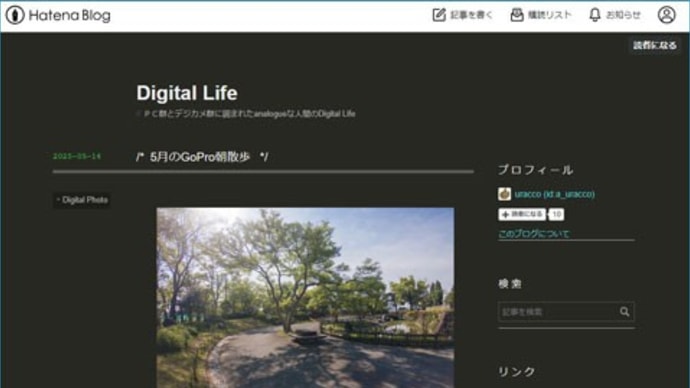Screen dimensions: 690x388
Task: Click the プロフィール sidebar heading
Action: coord(536,170)
